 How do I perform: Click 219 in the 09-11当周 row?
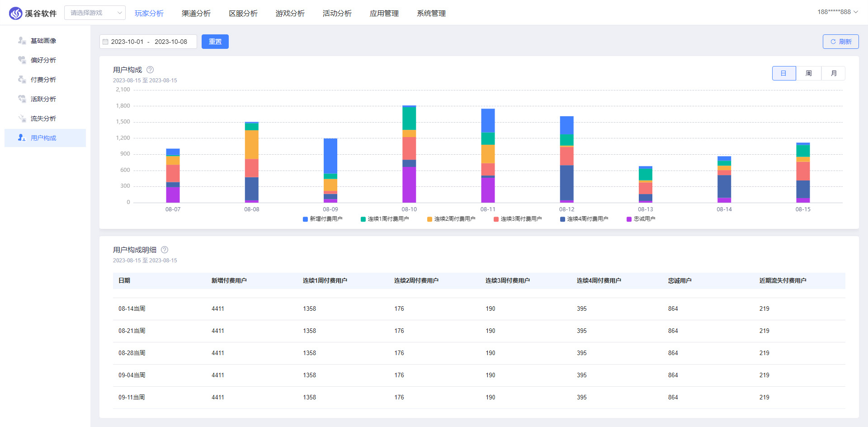(x=764, y=397)
